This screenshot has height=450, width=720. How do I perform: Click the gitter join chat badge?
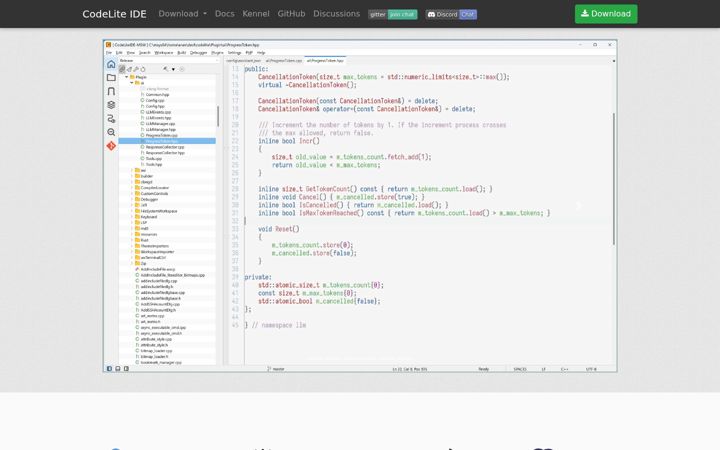click(x=393, y=14)
